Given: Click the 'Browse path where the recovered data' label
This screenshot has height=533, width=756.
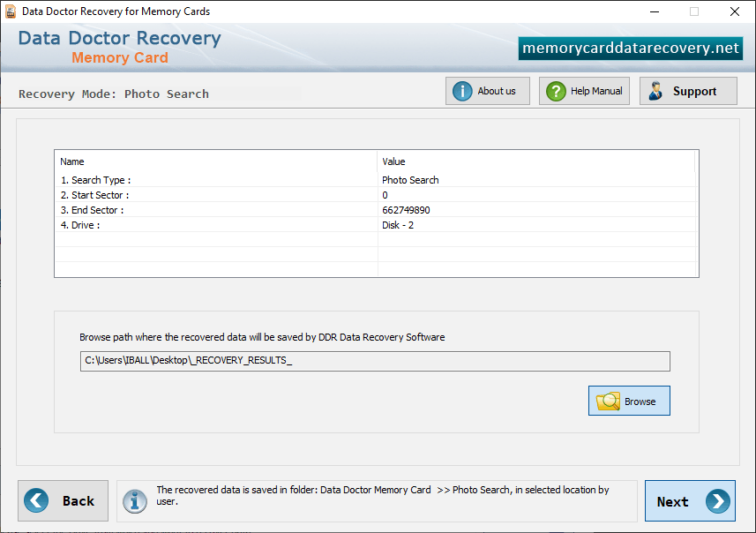Looking at the screenshot, I should point(262,337).
